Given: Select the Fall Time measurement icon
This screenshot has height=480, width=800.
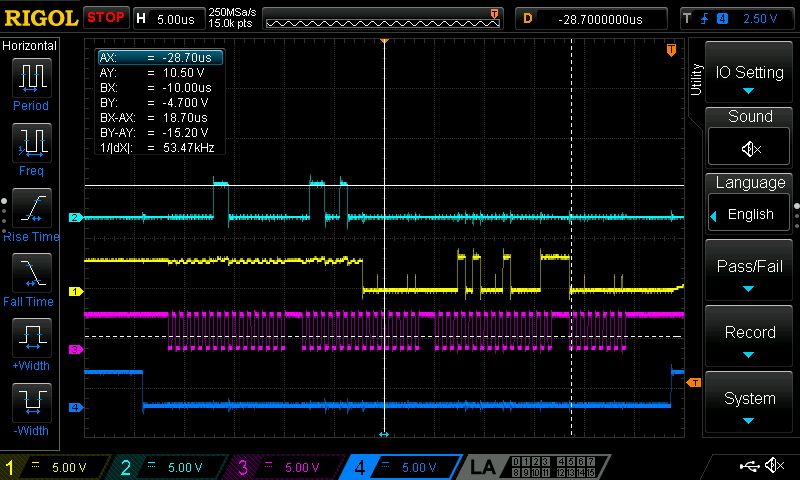Looking at the screenshot, I should (32, 273).
